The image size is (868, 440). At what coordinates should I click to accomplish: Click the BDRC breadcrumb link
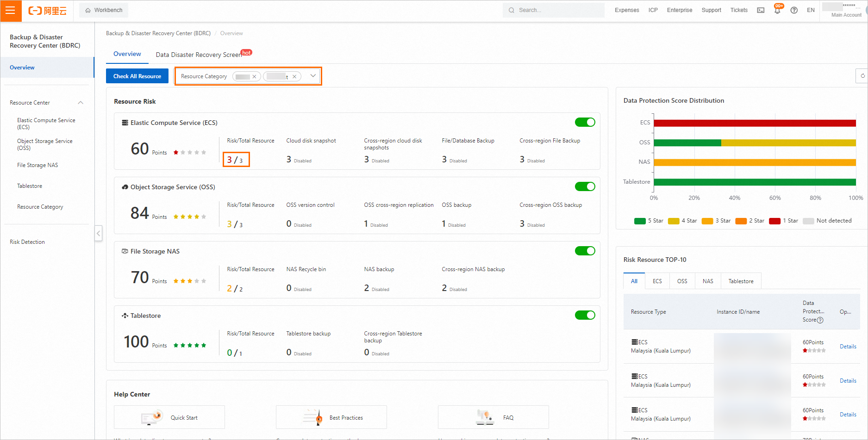coord(158,33)
